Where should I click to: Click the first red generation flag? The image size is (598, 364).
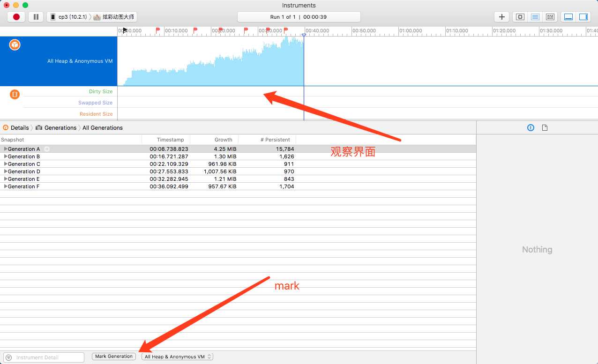point(158,30)
